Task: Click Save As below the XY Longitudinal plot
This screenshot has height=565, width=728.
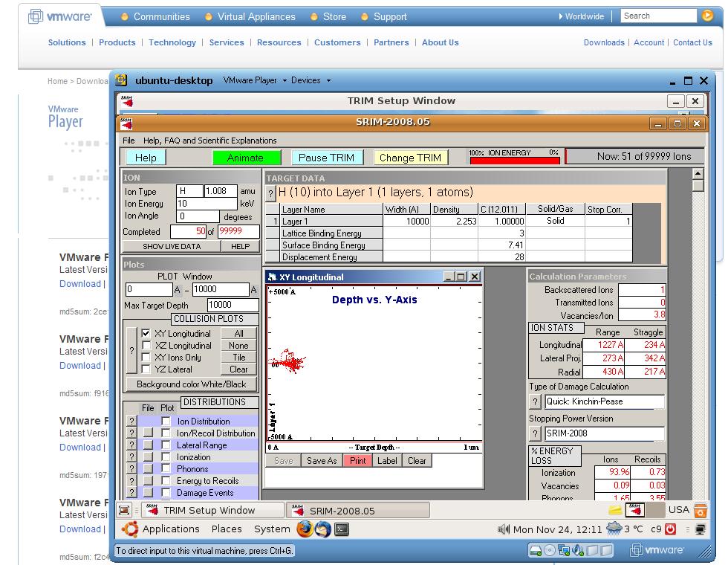Action: click(321, 460)
